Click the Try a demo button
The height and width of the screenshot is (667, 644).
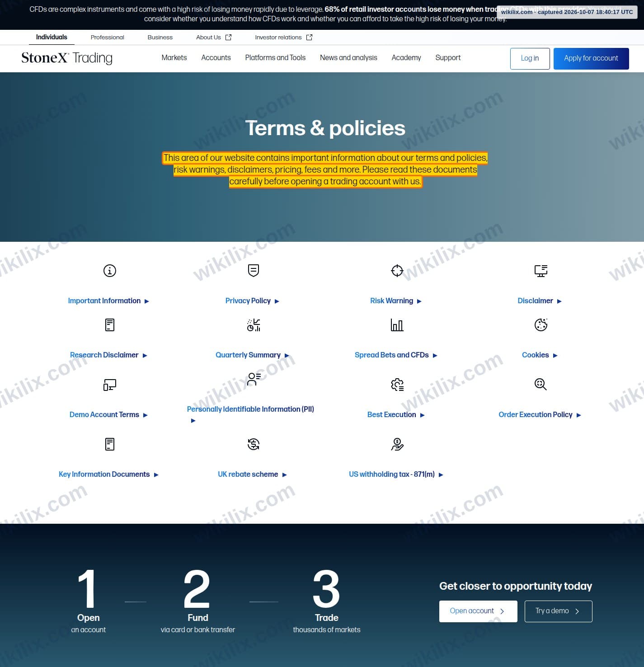tap(558, 611)
